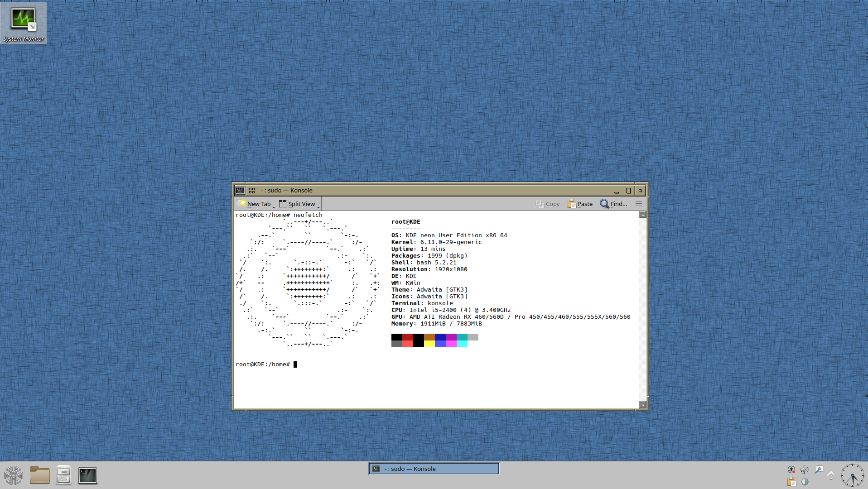Click the terminal cursor block at the prompt

point(295,364)
